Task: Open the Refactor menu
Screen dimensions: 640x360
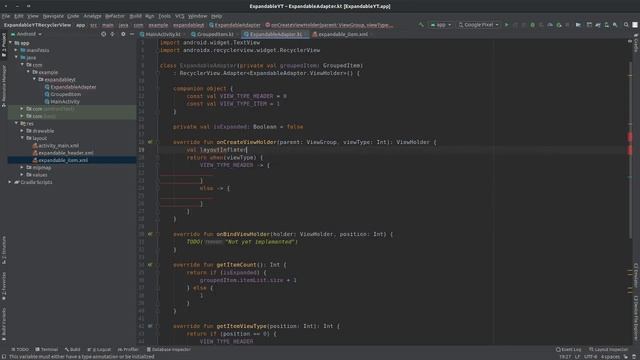Action: click(x=115, y=16)
